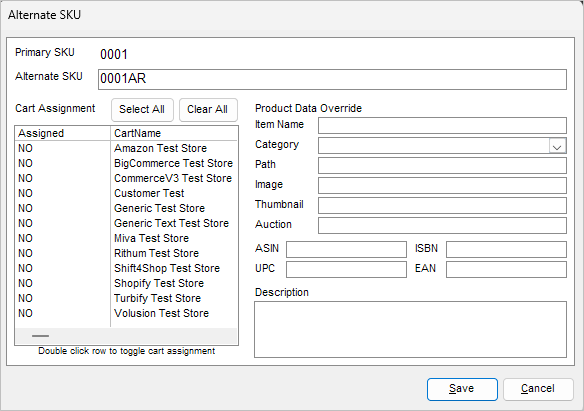This screenshot has width=584, height=411.
Task: Focus the Thumbnail path field
Action: click(x=442, y=206)
